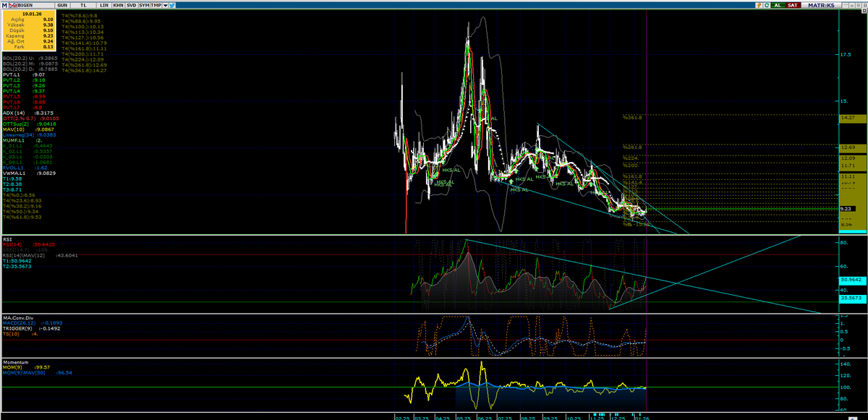
Task: Select the BIGEN symbol field
Action: (x=35, y=4)
